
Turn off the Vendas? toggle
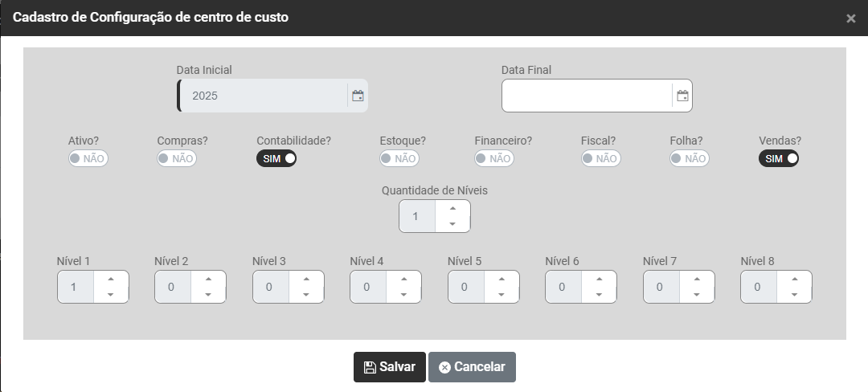[x=779, y=158]
